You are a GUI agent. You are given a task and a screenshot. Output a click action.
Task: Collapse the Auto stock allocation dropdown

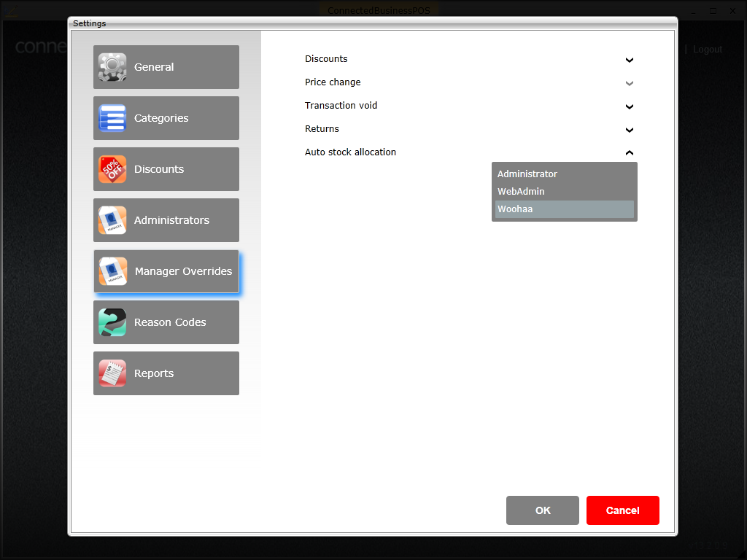[630, 153]
